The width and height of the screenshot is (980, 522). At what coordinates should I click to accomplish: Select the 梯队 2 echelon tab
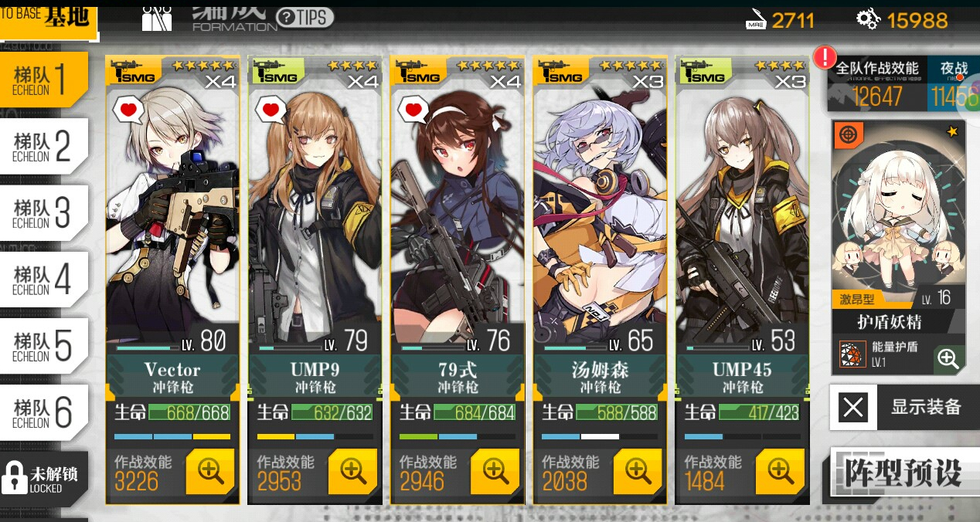click(44, 147)
